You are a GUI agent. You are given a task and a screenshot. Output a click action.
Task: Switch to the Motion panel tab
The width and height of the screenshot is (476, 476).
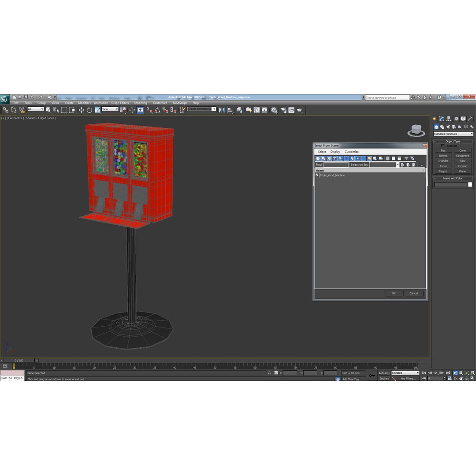point(456,119)
